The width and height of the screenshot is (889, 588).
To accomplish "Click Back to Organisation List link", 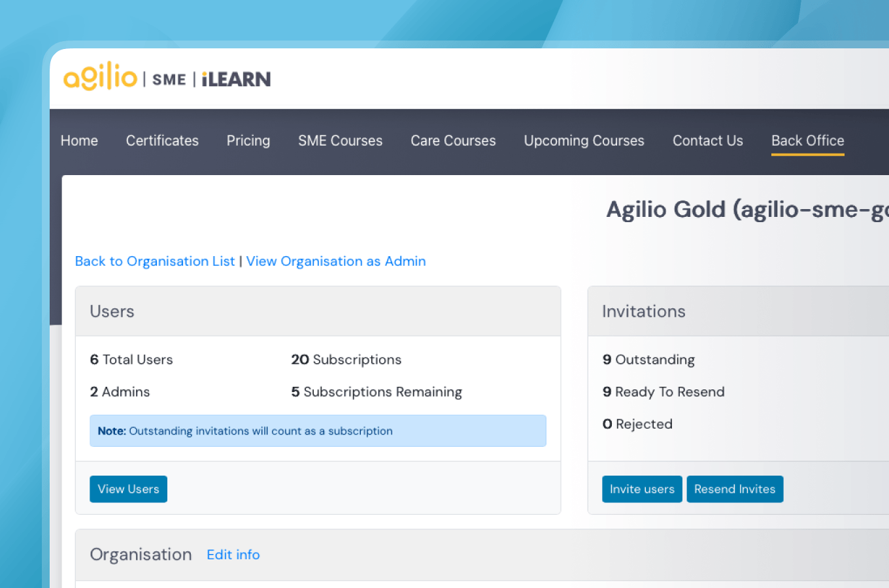I will click(x=155, y=261).
